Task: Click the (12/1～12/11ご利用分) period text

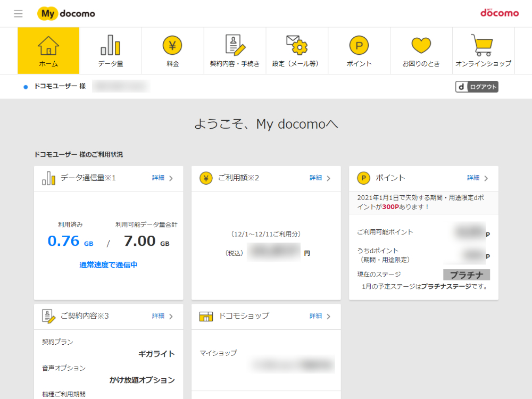Action: click(266, 234)
